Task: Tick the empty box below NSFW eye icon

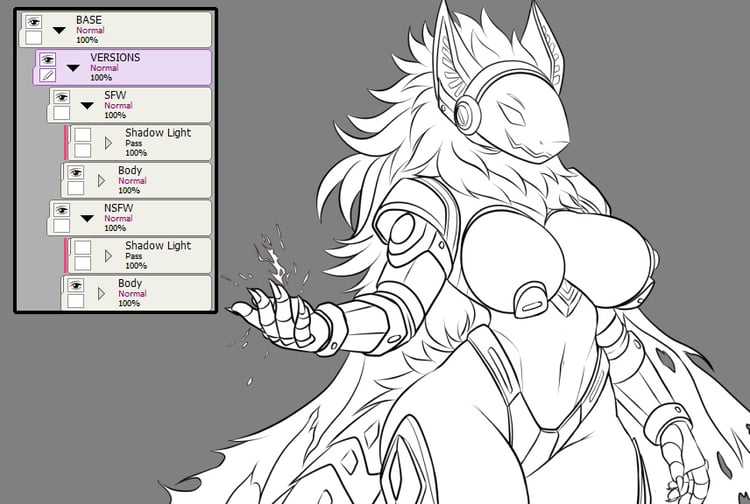Action: 62,226
